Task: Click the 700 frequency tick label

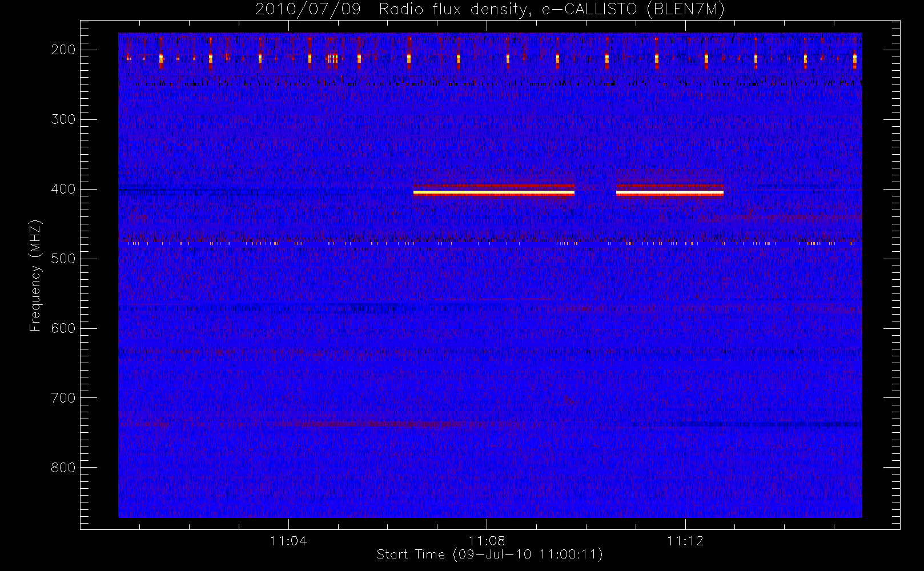Action: pos(63,398)
